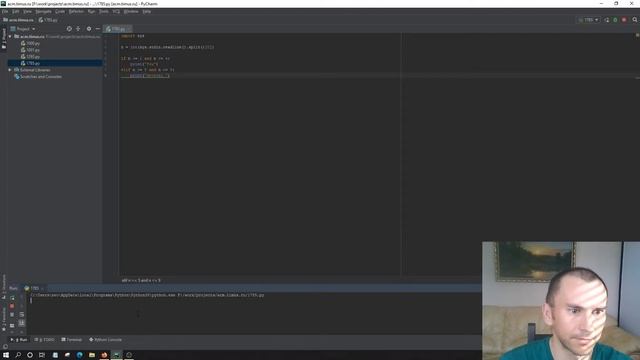Click 1785.py in navigation breadcrumb
Image resolution: width=640 pixels, height=360 pixels.
[x=48, y=20]
